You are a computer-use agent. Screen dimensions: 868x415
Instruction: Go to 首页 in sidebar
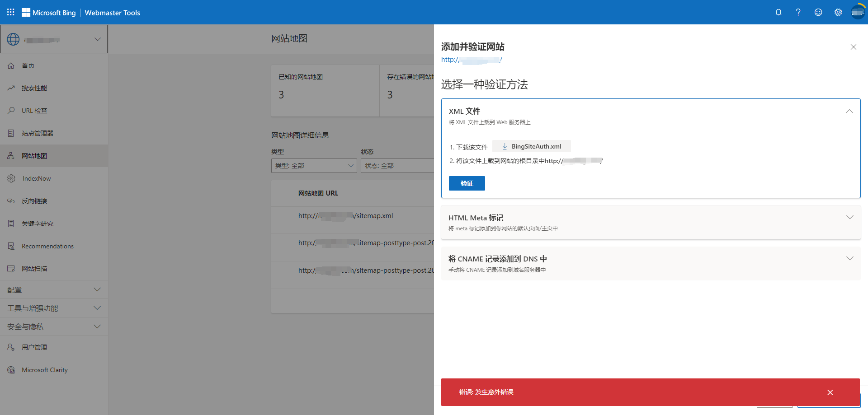pyautogui.click(x=54, y=65)
